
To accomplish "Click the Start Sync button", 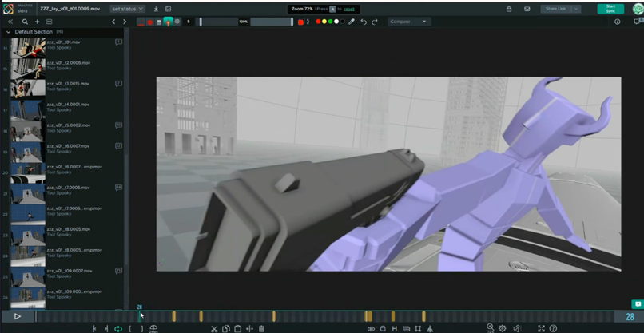I will click(610, 9).
